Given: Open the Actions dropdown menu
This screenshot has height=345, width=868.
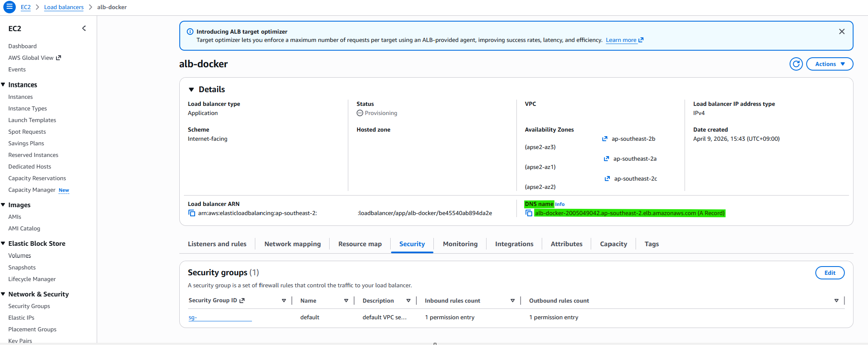Looking at the screenshot, I should point(829,64).
